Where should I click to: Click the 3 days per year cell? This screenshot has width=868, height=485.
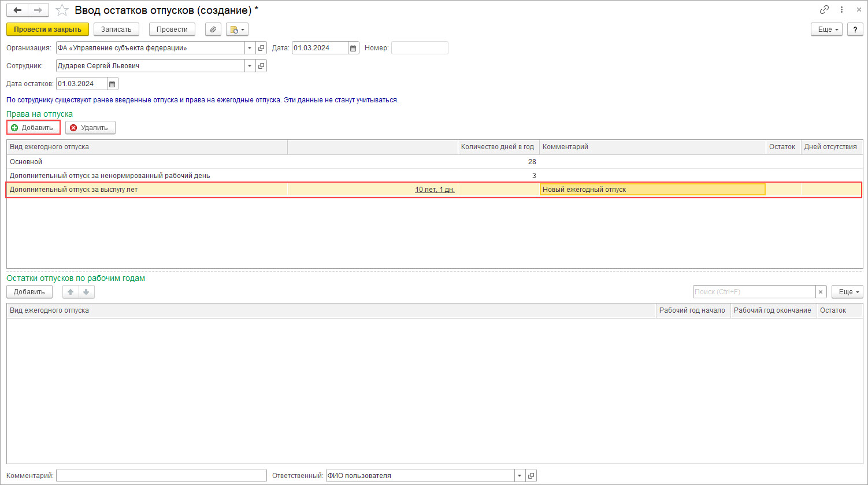(x=499, y=176)
